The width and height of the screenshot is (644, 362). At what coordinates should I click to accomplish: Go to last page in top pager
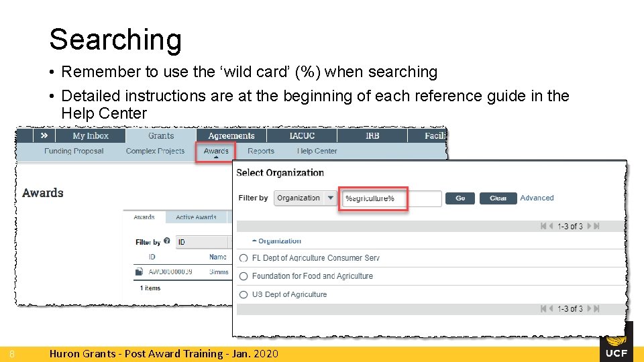[596, 226]
